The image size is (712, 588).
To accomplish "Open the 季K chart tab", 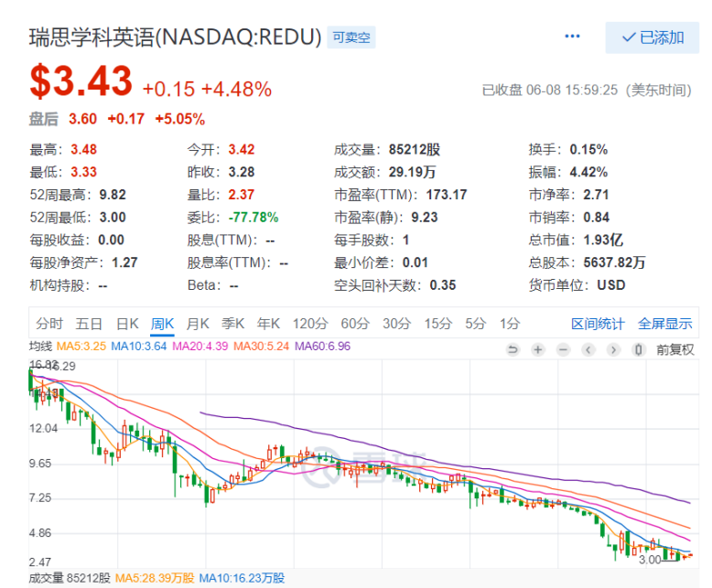I will coord(233,324).
